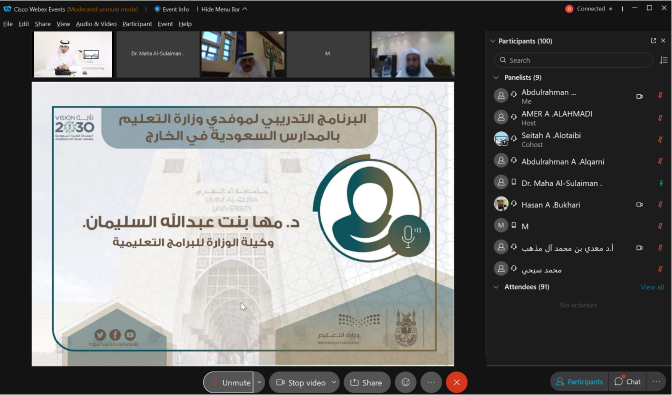
Task: Open the audio options arrow beside Unmute
Action: tap(259, 383)
